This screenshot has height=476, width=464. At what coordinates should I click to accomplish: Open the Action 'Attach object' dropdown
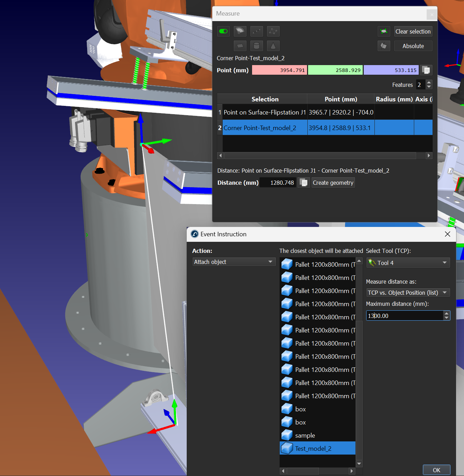coord(234,262)
